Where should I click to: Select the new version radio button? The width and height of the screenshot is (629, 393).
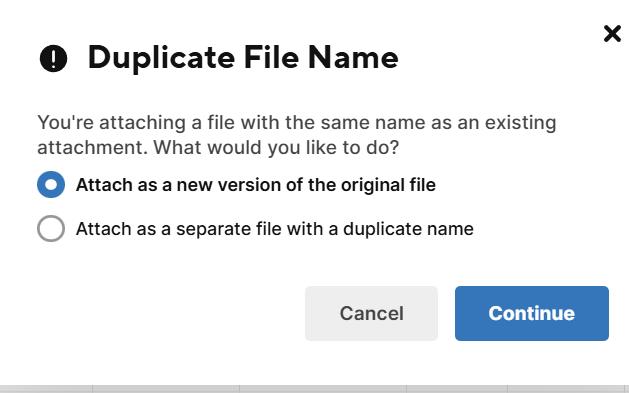point(51,184)
